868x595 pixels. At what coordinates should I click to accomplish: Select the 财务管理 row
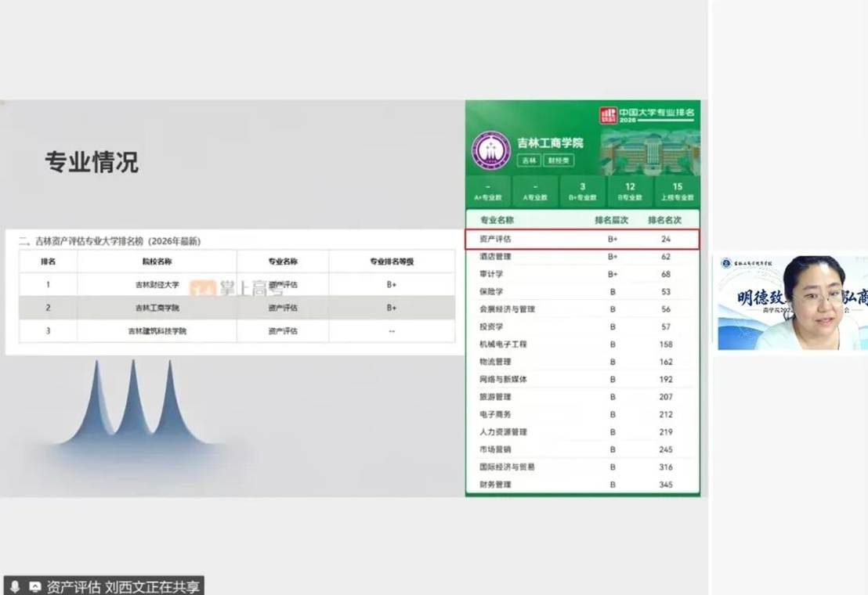click(582, 485)
